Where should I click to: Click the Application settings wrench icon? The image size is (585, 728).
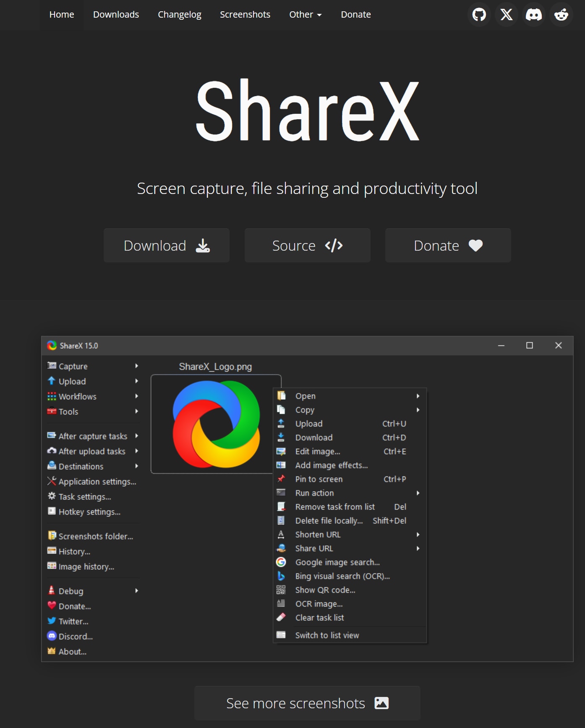click(52, 481)
